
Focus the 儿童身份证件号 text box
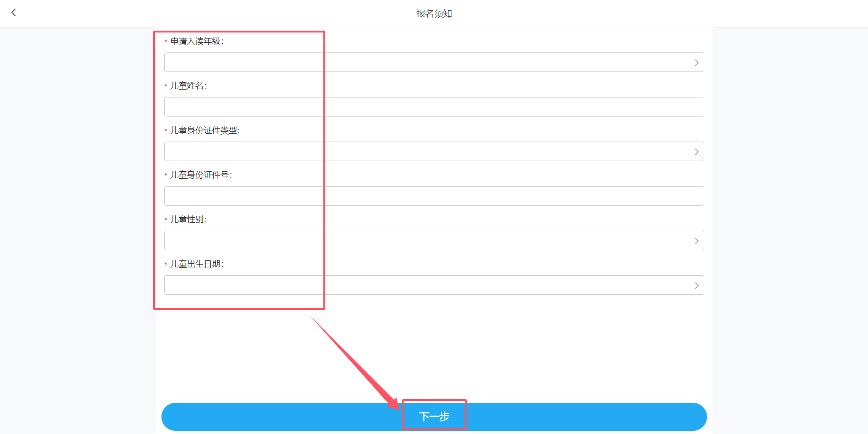[434, 196]
